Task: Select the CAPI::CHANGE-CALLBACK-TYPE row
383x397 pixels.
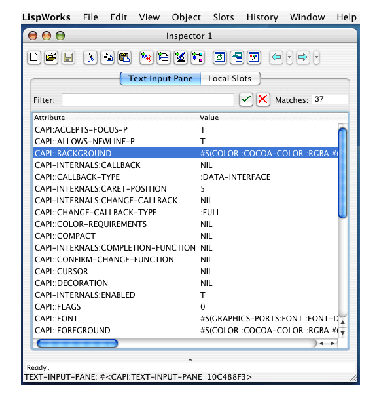Action: pyautogui.click(x=185, y=212)
